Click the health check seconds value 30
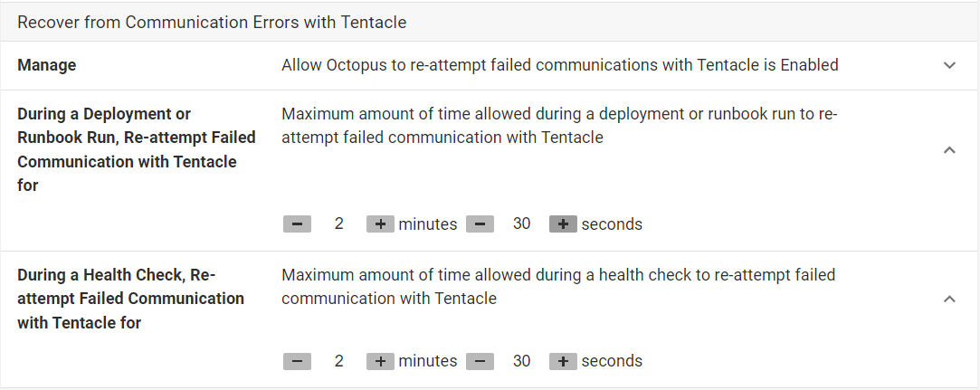 pos(521,361)
